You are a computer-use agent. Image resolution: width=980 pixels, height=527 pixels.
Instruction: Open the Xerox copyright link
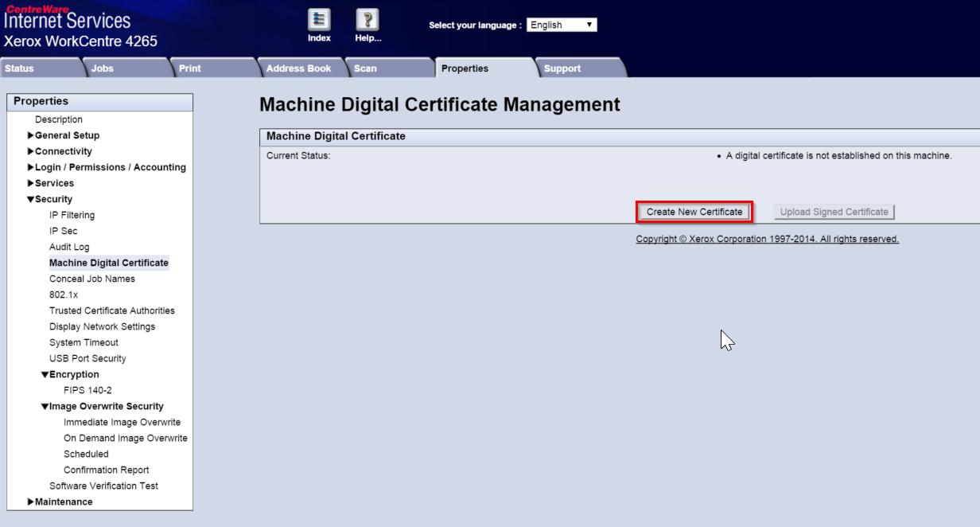pyautogui.click(x=766, y=238)
